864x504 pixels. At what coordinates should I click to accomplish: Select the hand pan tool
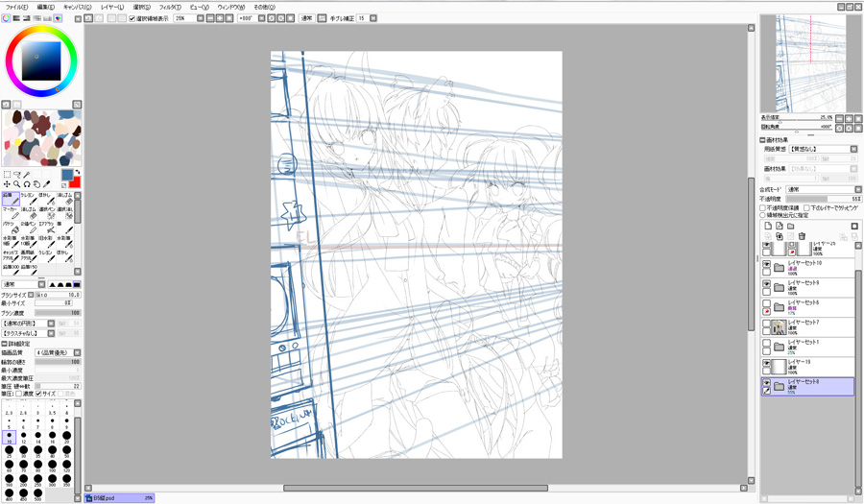(36, 184)
